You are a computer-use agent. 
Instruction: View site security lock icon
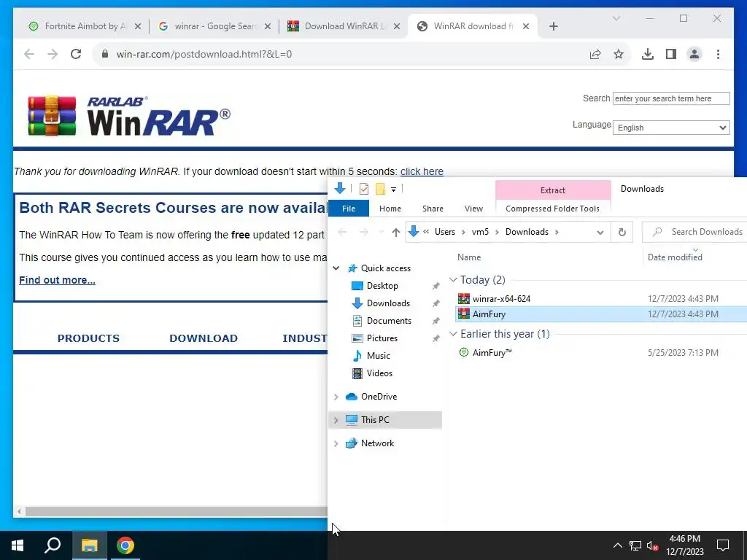pos(105,54)
